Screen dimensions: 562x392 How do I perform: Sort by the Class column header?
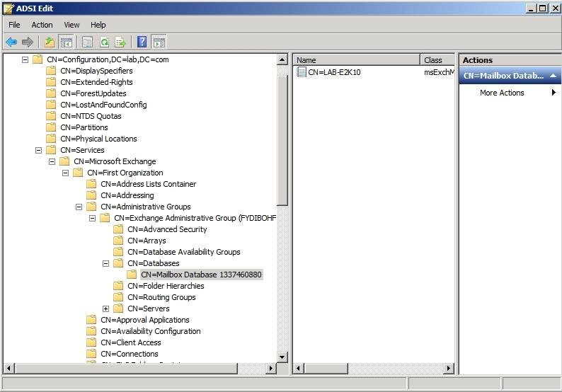tap(437, 60)
